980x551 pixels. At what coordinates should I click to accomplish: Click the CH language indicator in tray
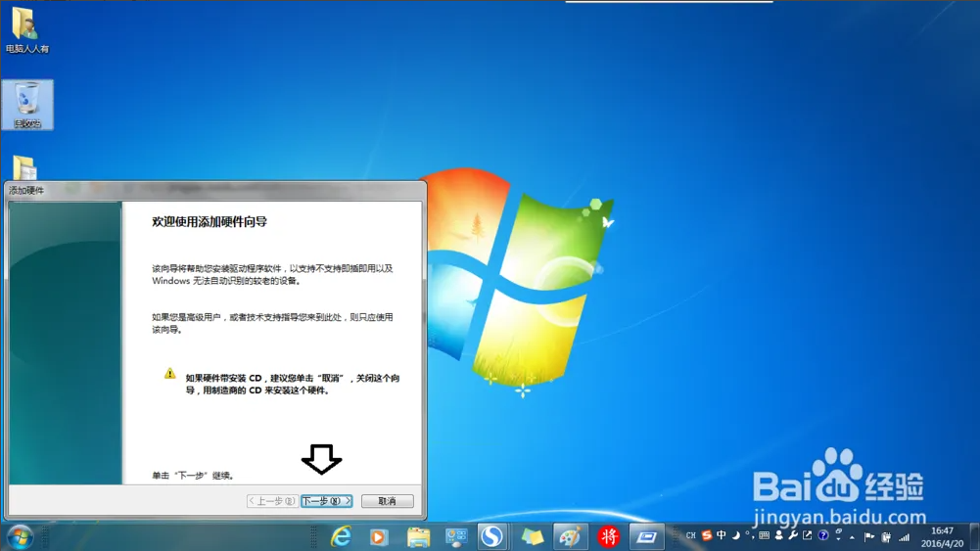[x=690, y=536]
